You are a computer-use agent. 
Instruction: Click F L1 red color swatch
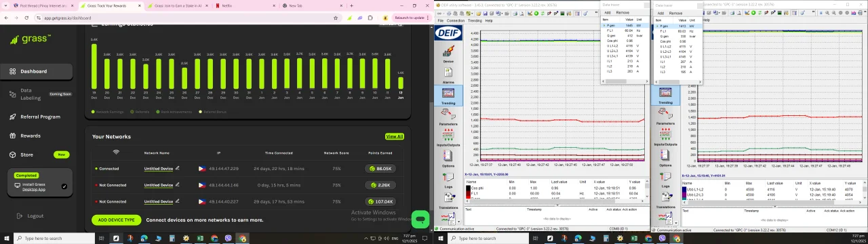pyautogui.click(x=467, y=194)
